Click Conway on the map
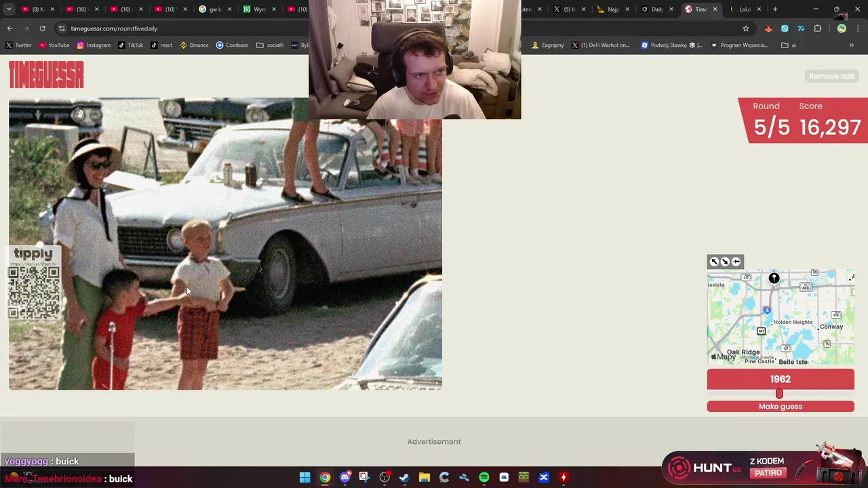 tap(831, 327)
